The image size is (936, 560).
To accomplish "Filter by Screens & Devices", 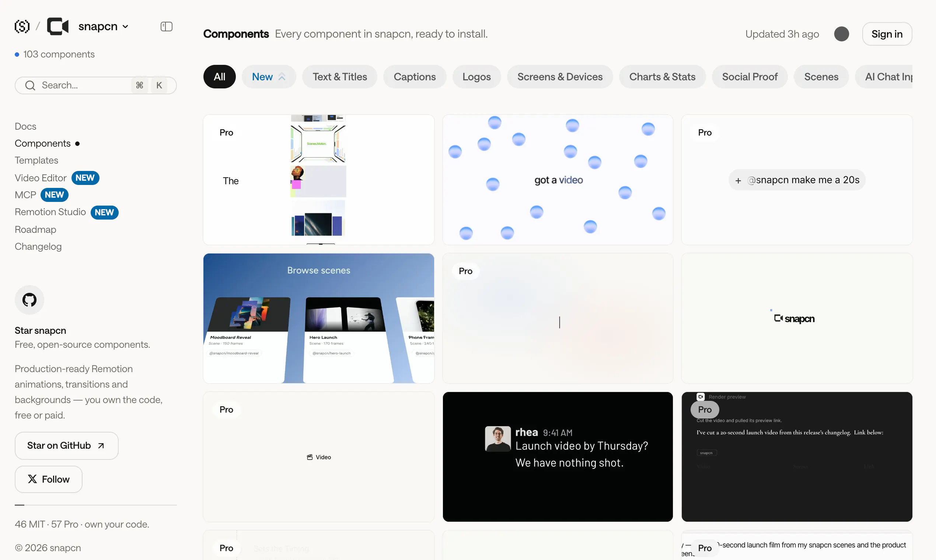I will [560, 77].
